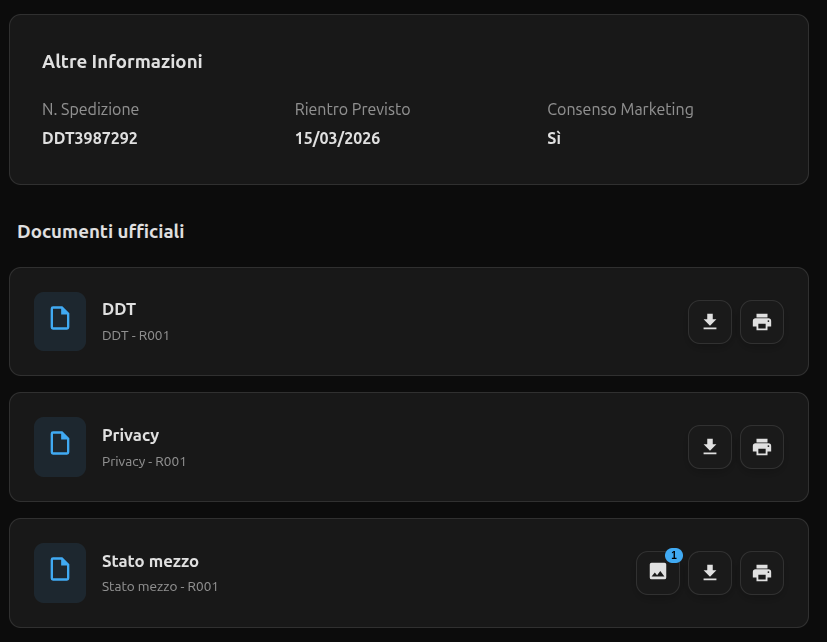Open the DDT document title
This screenshot has width=827, height=642.
119,310
